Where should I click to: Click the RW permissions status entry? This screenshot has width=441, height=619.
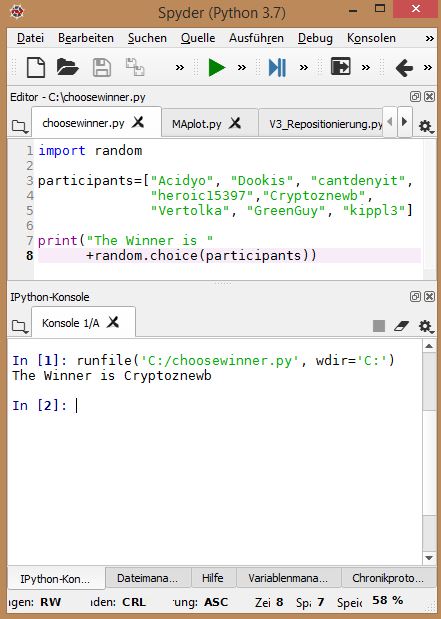(51, 602)
